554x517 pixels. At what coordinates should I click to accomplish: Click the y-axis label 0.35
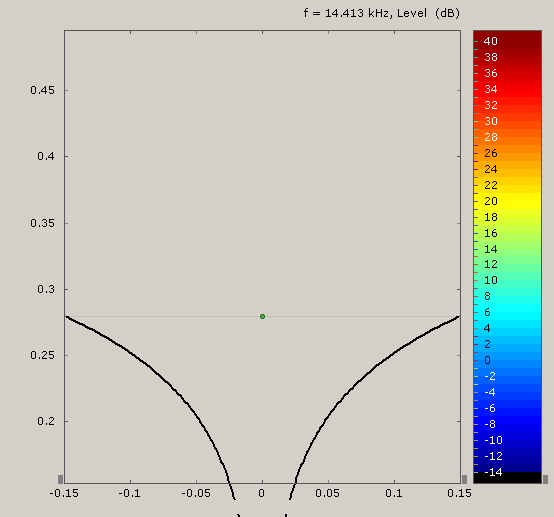click(42, 223)
